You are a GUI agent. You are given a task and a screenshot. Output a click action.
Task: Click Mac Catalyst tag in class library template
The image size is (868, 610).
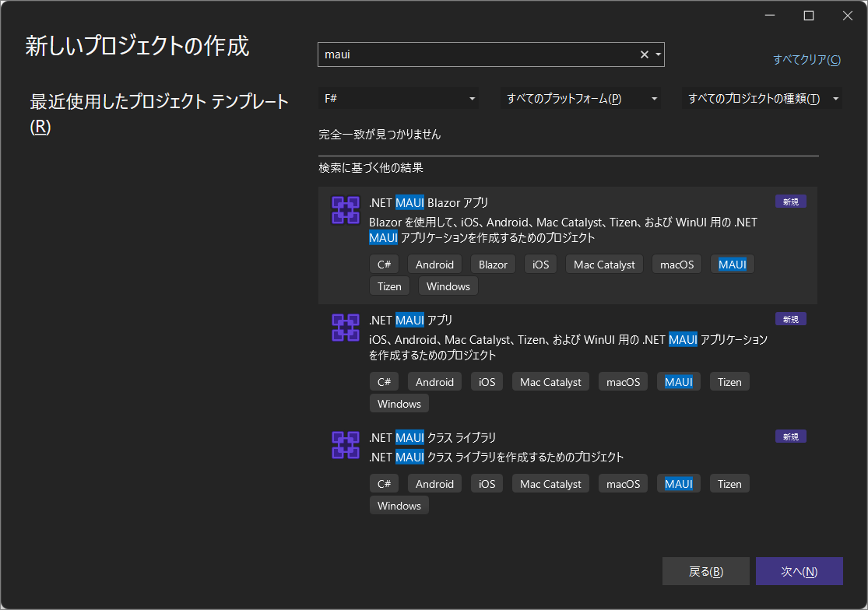551,484
